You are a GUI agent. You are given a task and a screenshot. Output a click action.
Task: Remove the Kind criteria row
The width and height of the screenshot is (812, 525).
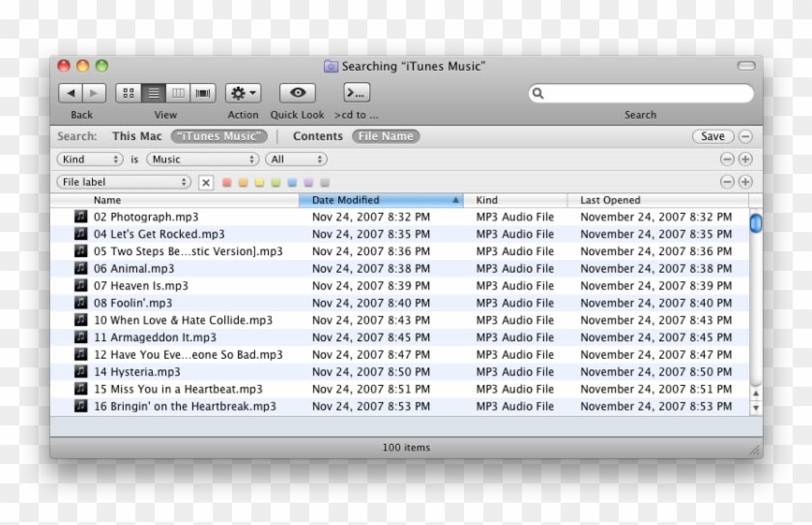(x=727, y=159)
